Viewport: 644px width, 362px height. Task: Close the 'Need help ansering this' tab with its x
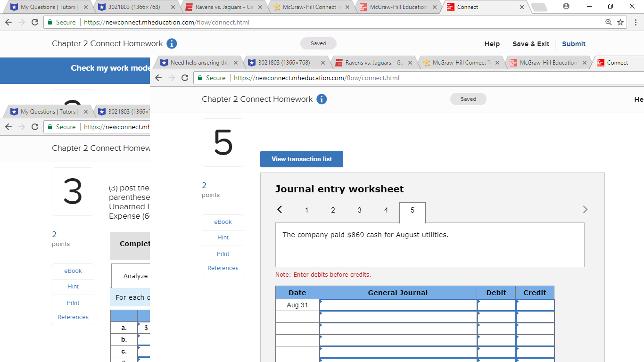[236, 63]
